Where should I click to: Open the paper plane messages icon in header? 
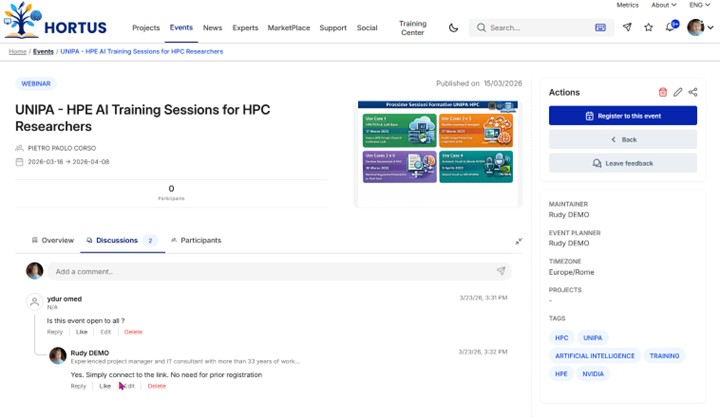627,27
